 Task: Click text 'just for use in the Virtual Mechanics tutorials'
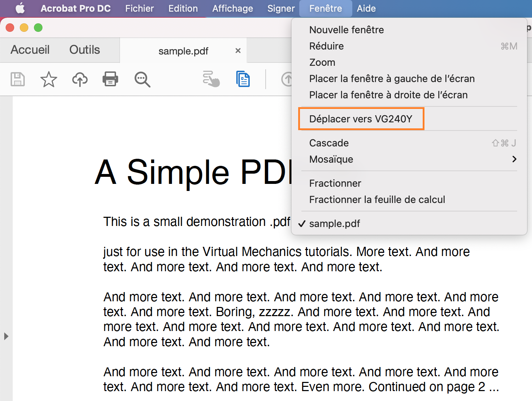(x=227, y=252)
